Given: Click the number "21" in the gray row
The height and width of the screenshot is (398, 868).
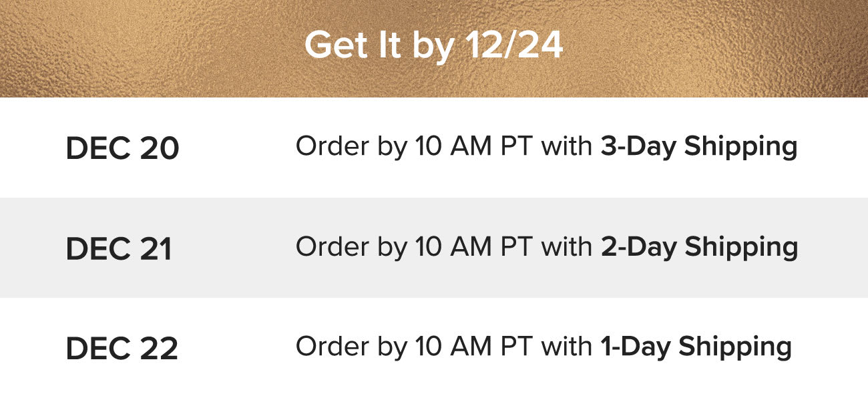Looking at the screenshot, I should (x=156, y=249).
